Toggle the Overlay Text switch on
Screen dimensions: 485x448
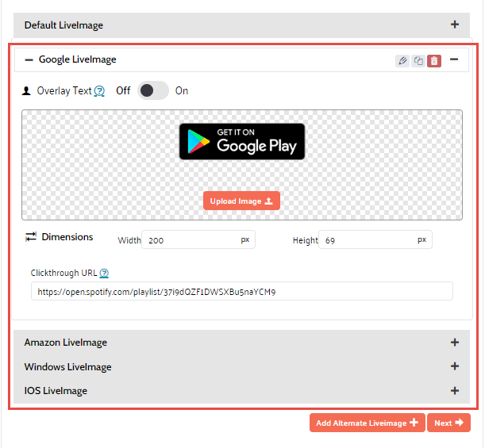click(x=153, y=90)
